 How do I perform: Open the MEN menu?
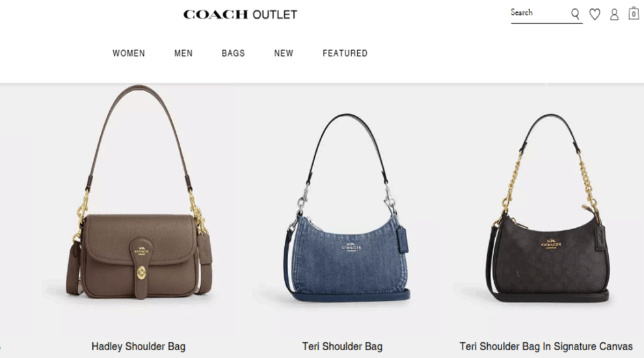[x=183, y=53]
